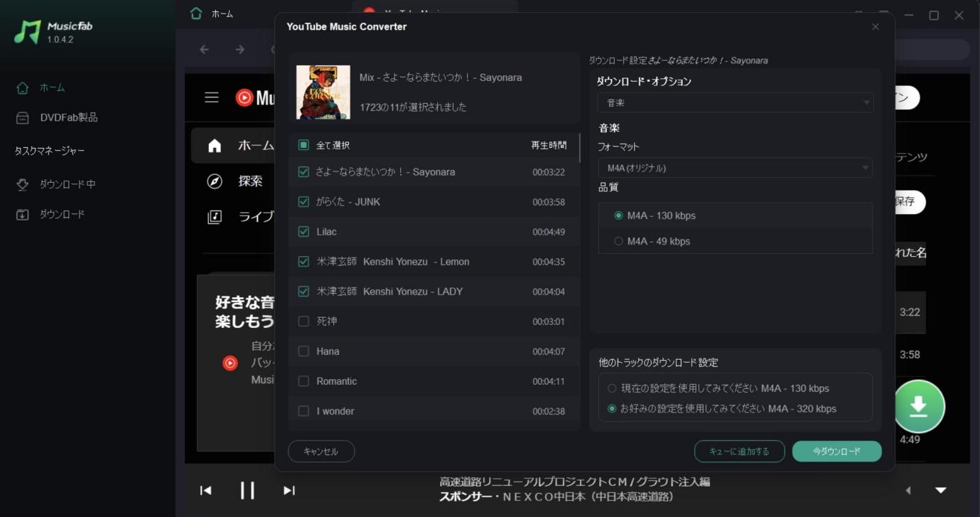Open the フォーマット M4A (オリジナル) dropdown
980x517 pixels.
click(735, 168)
